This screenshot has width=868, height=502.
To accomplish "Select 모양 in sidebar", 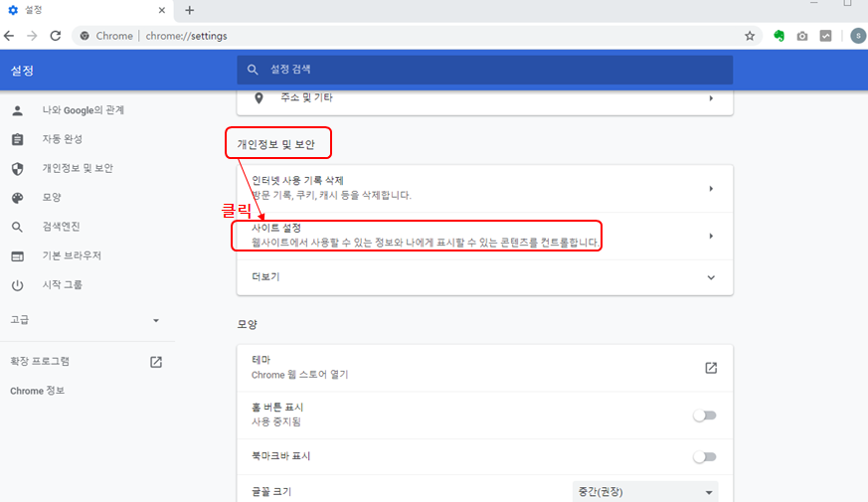I will pyautogui.click(x=52, y=198).
